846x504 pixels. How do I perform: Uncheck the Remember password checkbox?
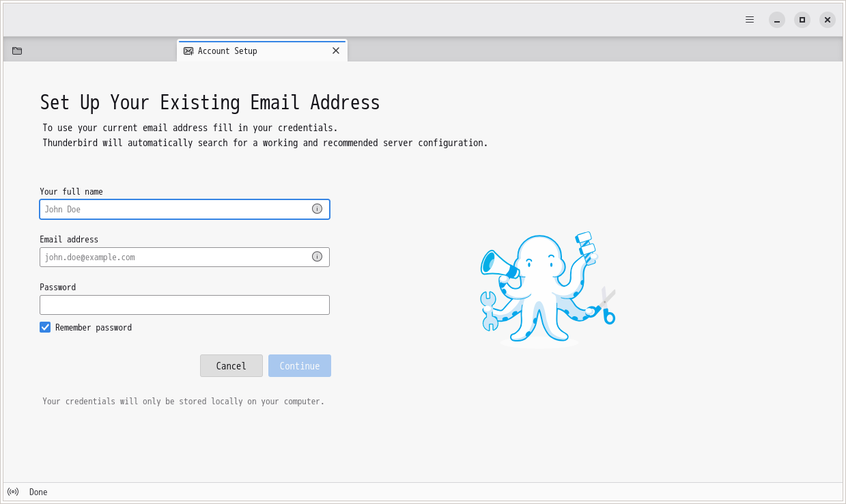pyautogui.click(x=45, y=327)
